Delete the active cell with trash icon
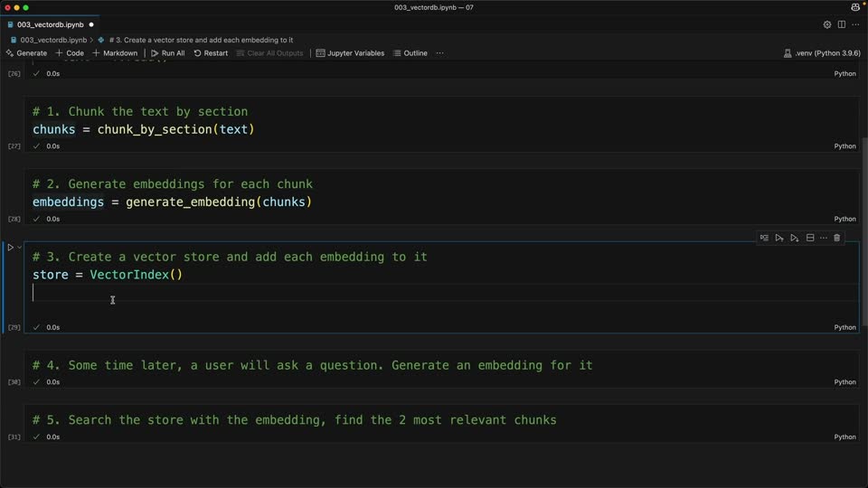Viewport: 868px width, 488px height. coord(837,238)
